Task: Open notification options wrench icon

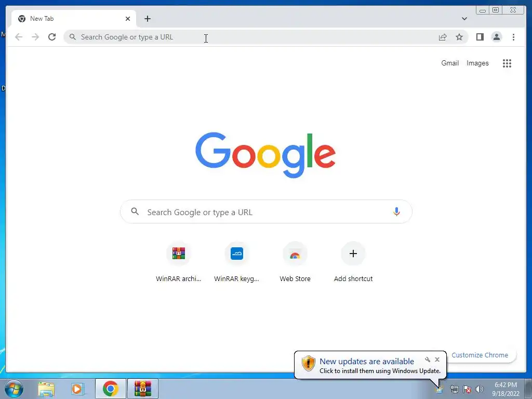Action: click(x=428, y=360)
